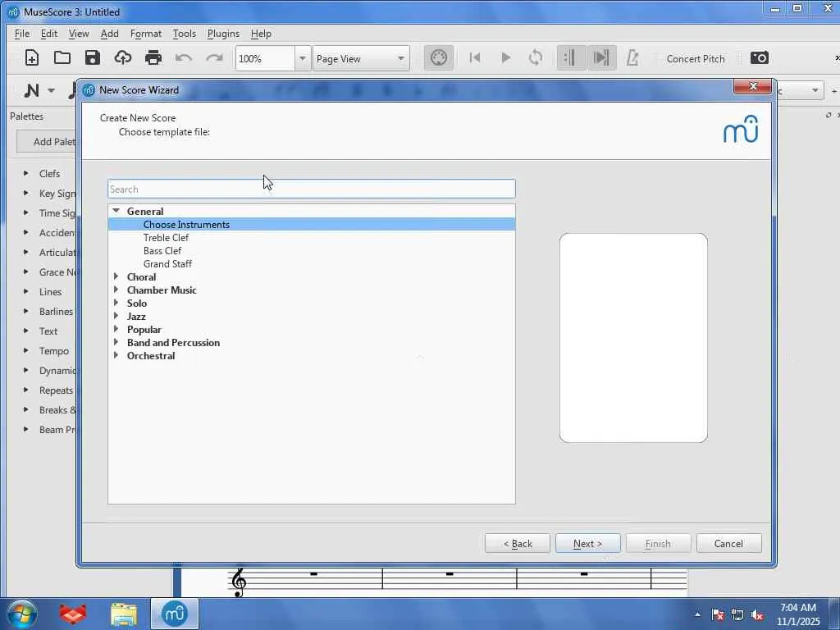This screenshot has height=630, width=840.
Task: Open a file with the folder icon
Action: pyautogui.click(x=62, y=57)
